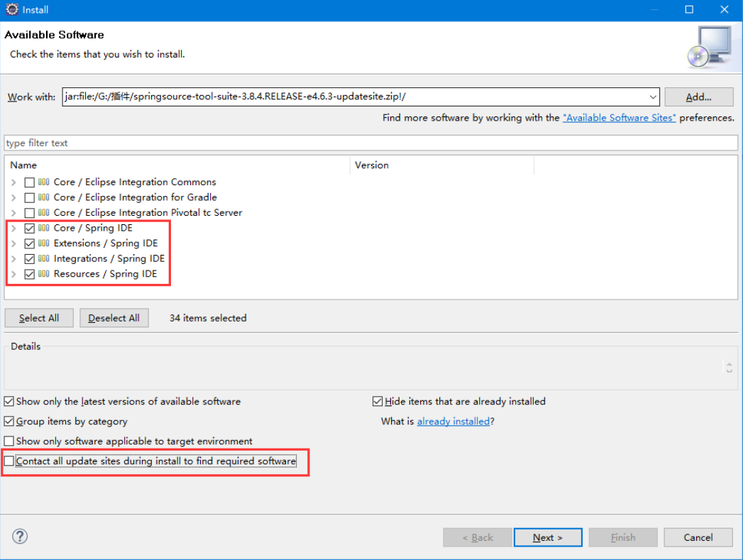This screenshot has width=743, height=560.
Task: Toggle Group items by category checkbox
Action: point(9,421)
